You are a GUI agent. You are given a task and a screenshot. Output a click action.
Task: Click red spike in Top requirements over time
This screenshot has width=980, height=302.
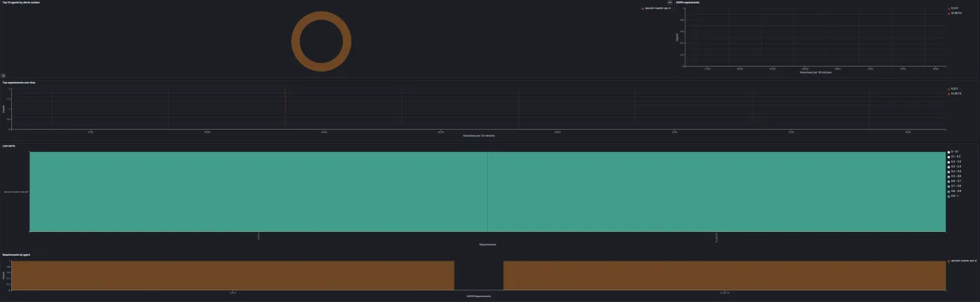285,109
